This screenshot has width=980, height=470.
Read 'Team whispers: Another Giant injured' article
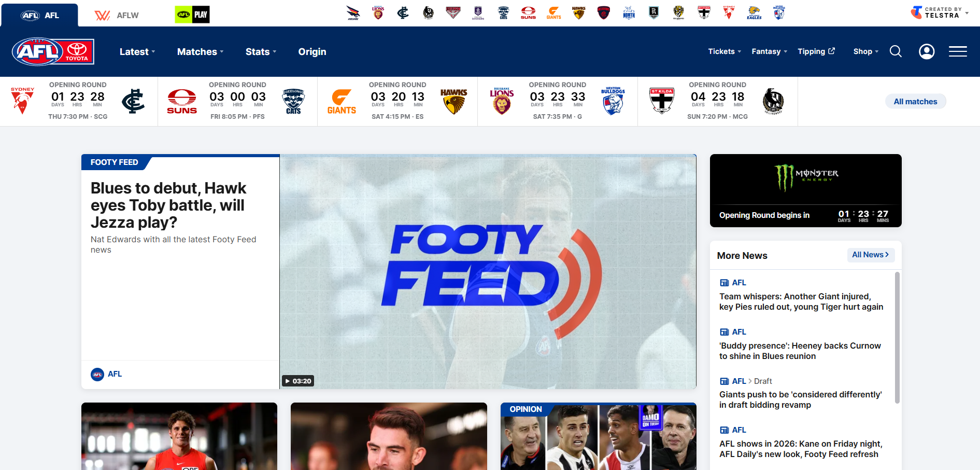pos(801,302)
